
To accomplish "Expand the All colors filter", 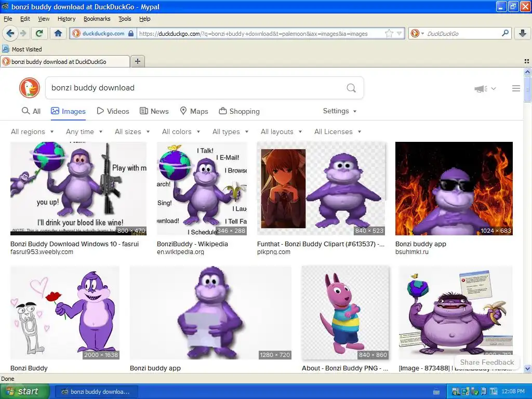I will [x=181, y=131].
